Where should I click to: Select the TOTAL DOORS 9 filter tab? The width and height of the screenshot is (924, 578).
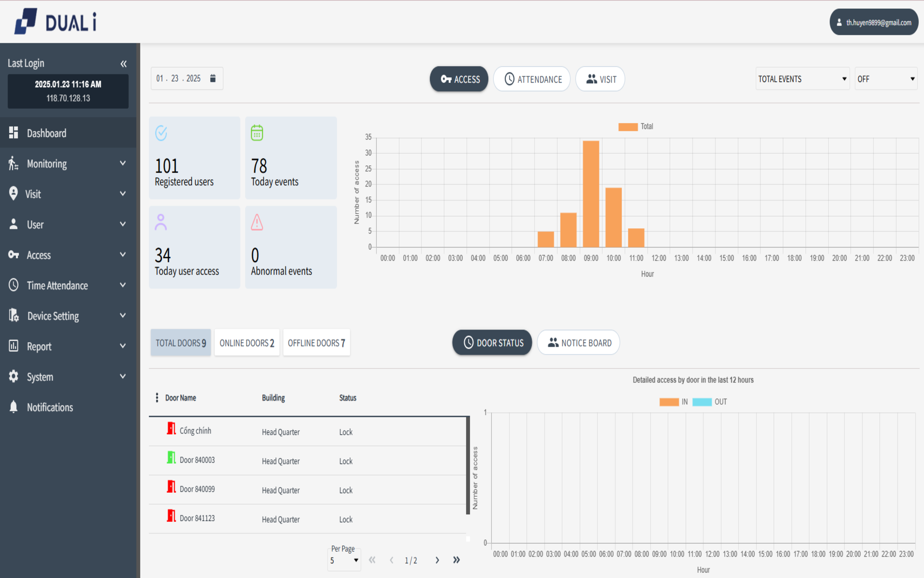tap(181, 342)
